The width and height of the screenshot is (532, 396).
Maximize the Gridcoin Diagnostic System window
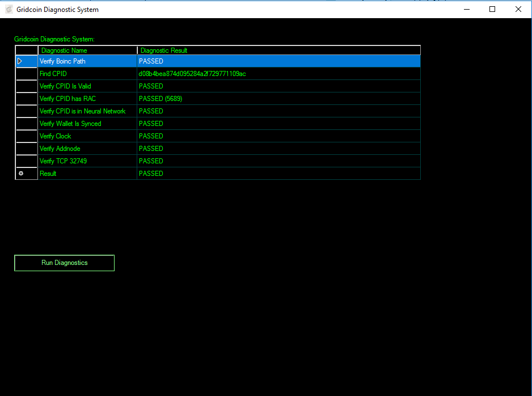tap(492, 10)
